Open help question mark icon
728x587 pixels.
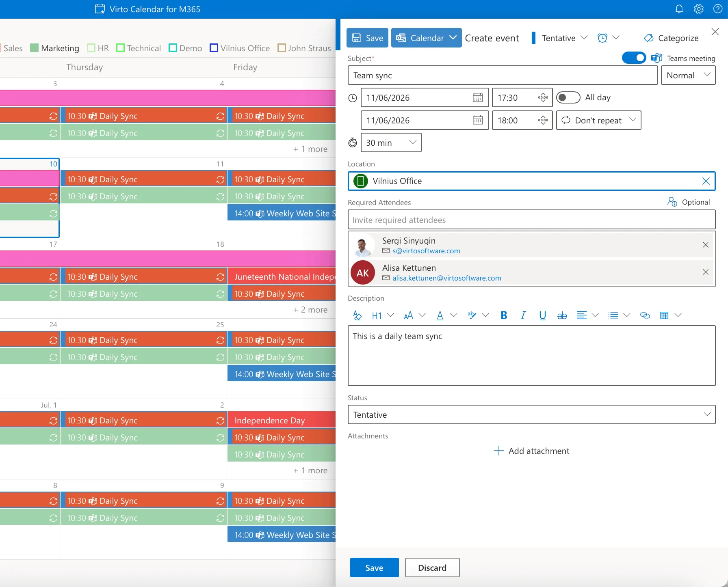pyautogui.click(x=718, y=9)
